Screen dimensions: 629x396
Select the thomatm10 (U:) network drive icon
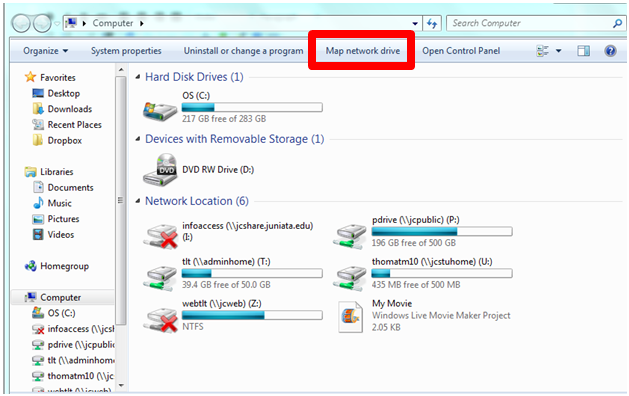pos(349,278)
